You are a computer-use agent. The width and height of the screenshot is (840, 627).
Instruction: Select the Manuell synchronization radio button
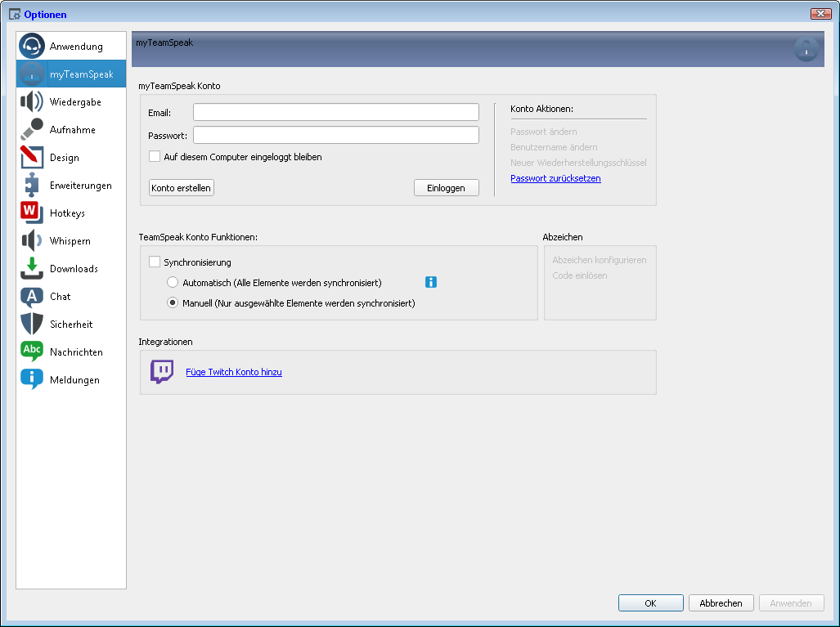(x=173, y=302)
